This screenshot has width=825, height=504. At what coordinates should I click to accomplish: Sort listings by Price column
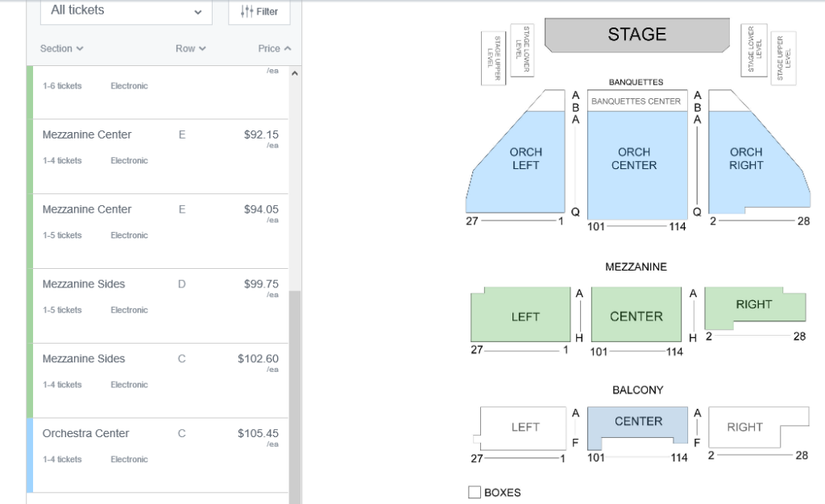[274, 49]
